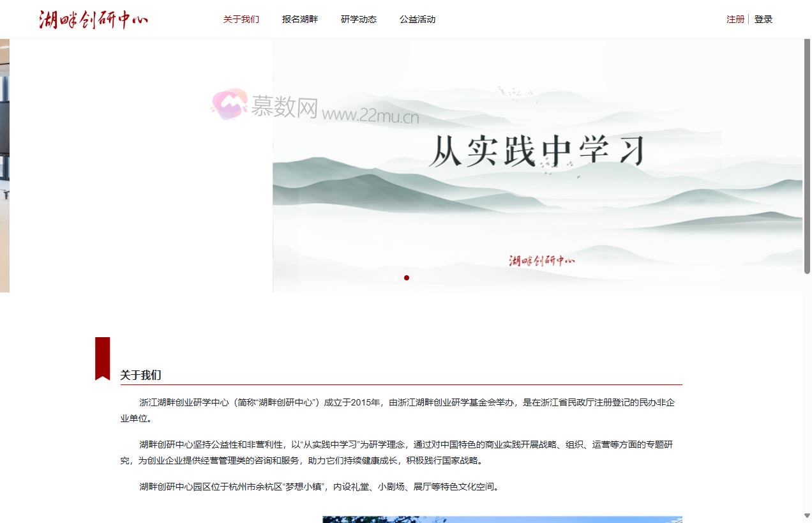Click the 湖畔创研中心 calligraphy logo

click(x=93, y=19)
